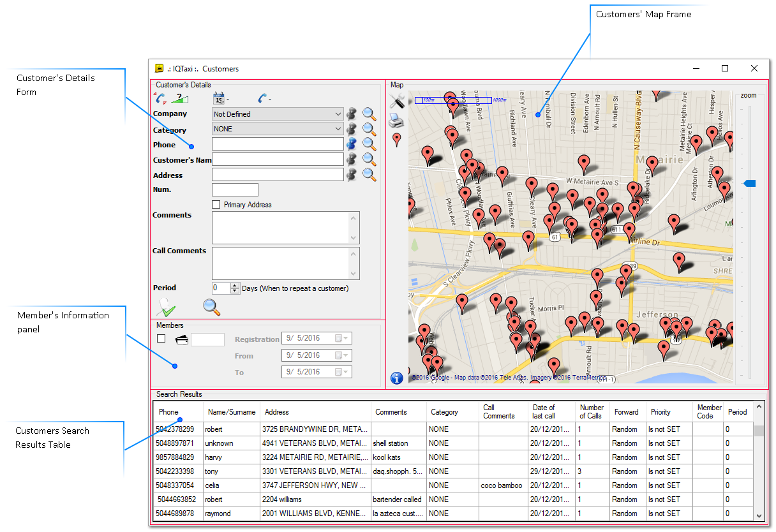Click the Customer's Name input field
The height and width of the screenshot is (532, 776).
click(278, 159)
